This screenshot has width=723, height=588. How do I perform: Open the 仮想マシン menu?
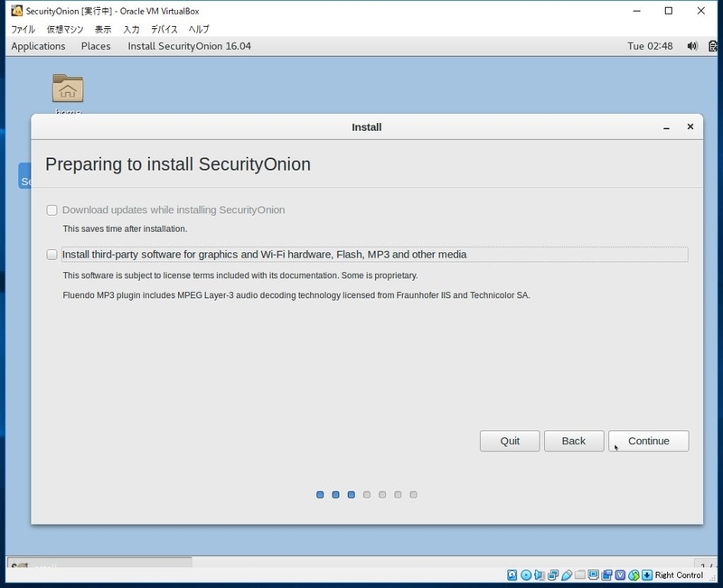pos(65,29)
